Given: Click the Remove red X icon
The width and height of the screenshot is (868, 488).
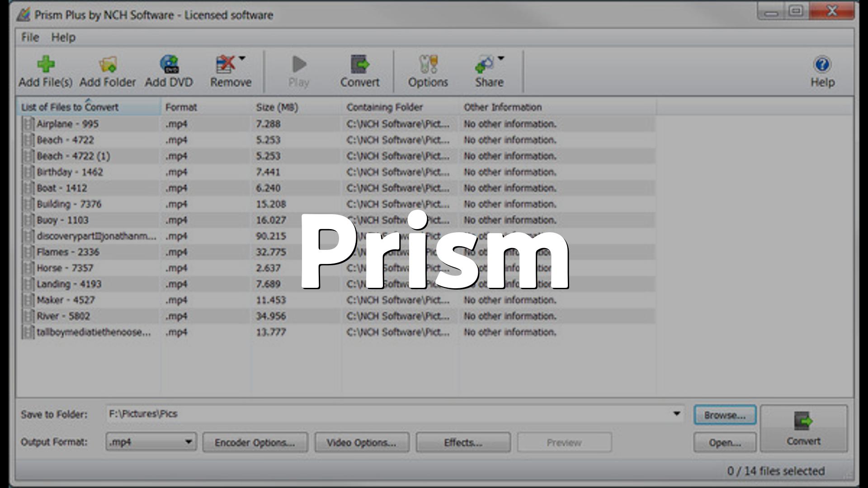Looking at the screenshot, I should [x=226, y=64].
